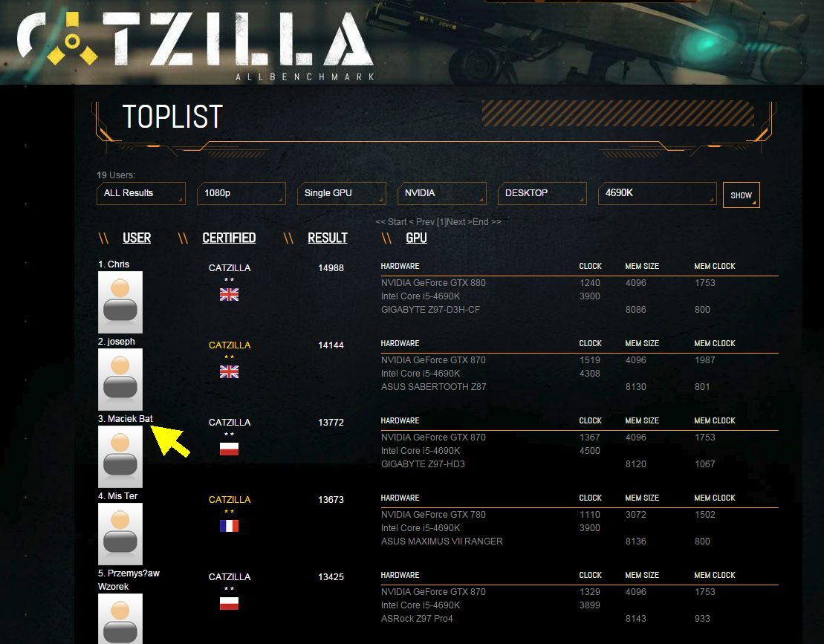Open the DESKTOP platform dropdown
Viewport: 824px width, 644px height.
pyautogui.click(x=542, y=193)
